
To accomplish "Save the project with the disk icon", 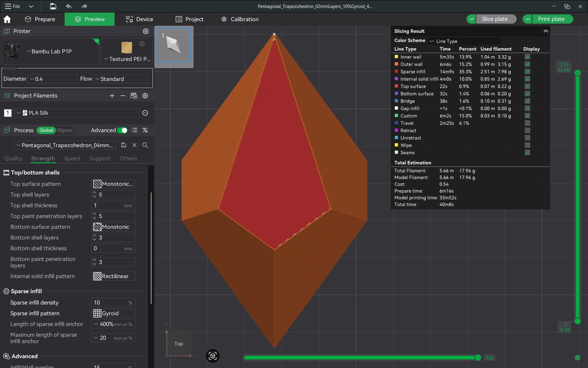I will tap(53, 6).
